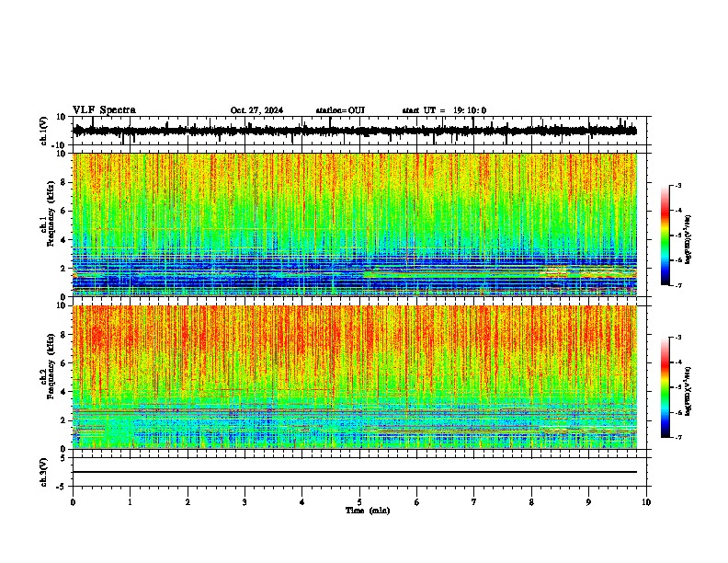Click the "6" kHz tick on ch.1 frequency axis
Screen dimensions: 728x563
[63, 212]
